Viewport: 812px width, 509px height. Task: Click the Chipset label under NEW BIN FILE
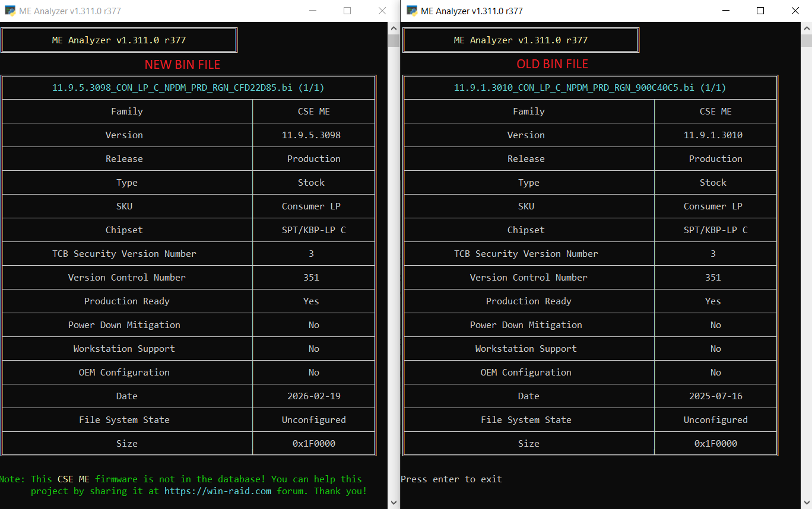pyautogui.click(x=124, y=230)
